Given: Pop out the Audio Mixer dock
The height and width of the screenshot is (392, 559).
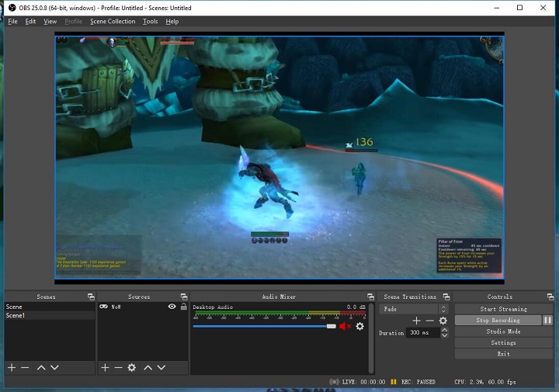Looking at the screenshot, I should [371, 297].
